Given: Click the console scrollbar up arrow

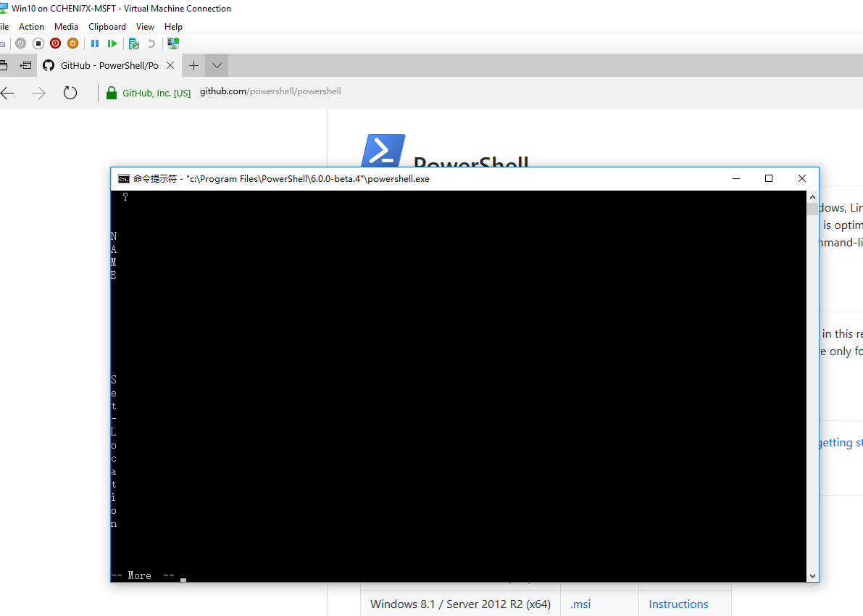Looking at the screenshot, I should pos(812,197).
